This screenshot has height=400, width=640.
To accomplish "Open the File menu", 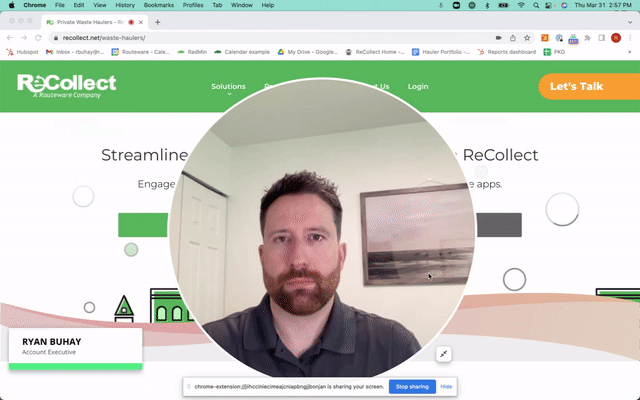I will tap(60, 5).
